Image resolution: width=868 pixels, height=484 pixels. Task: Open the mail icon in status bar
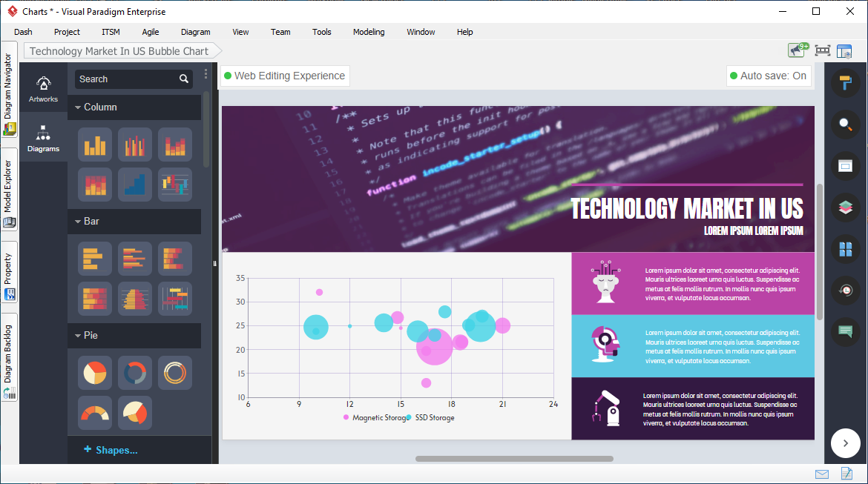tap(822, 474)
